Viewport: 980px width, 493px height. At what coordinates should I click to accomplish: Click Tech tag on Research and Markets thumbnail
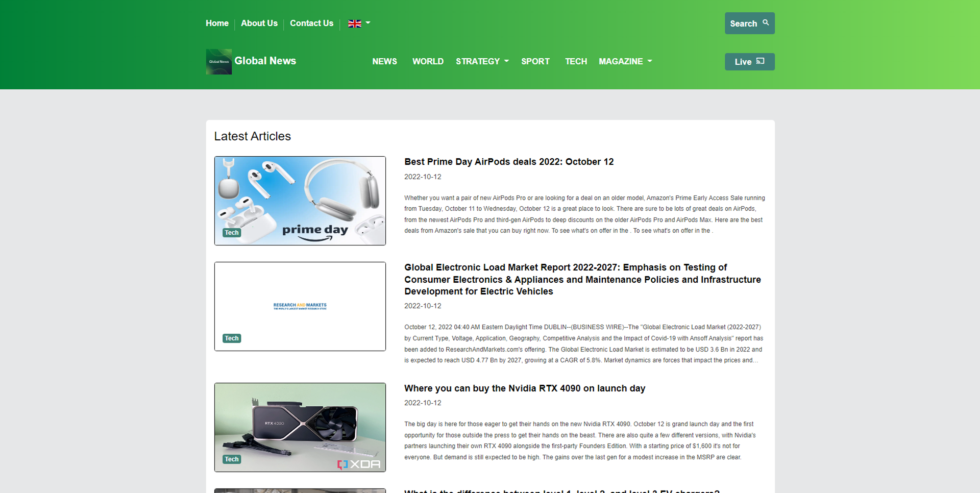pyautogui.click(x=232, y=338)
